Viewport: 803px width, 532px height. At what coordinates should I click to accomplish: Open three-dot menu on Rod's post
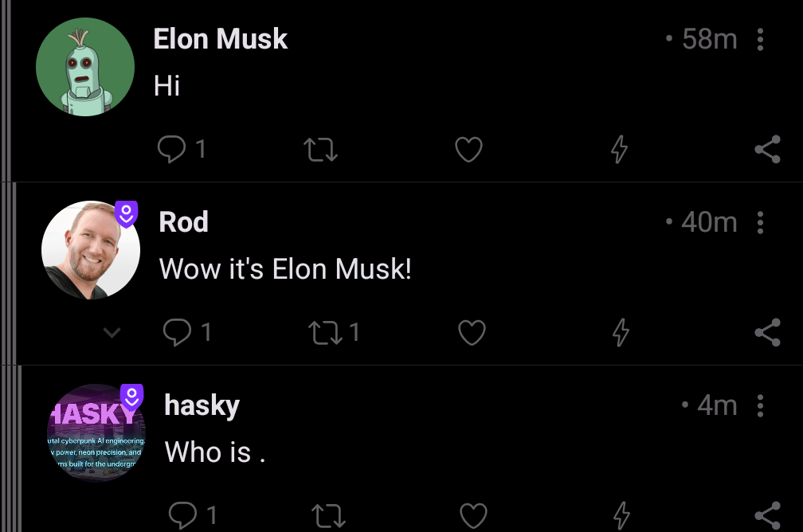(x=760, y=222)
